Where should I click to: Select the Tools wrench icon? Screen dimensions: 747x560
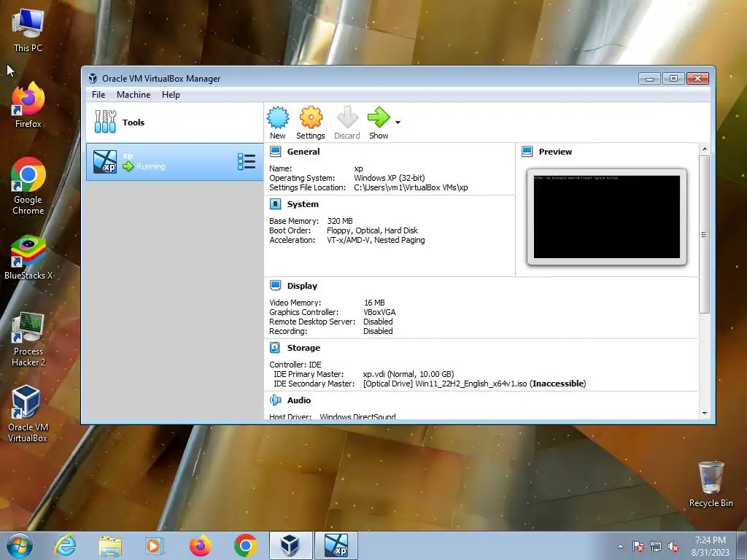point(105,122)
